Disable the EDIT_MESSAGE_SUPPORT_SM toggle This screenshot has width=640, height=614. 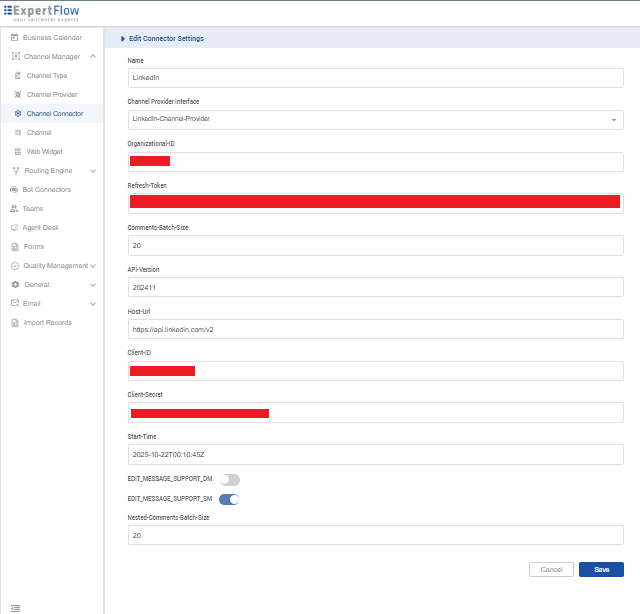pyautogui.click(x=229, y=499)
